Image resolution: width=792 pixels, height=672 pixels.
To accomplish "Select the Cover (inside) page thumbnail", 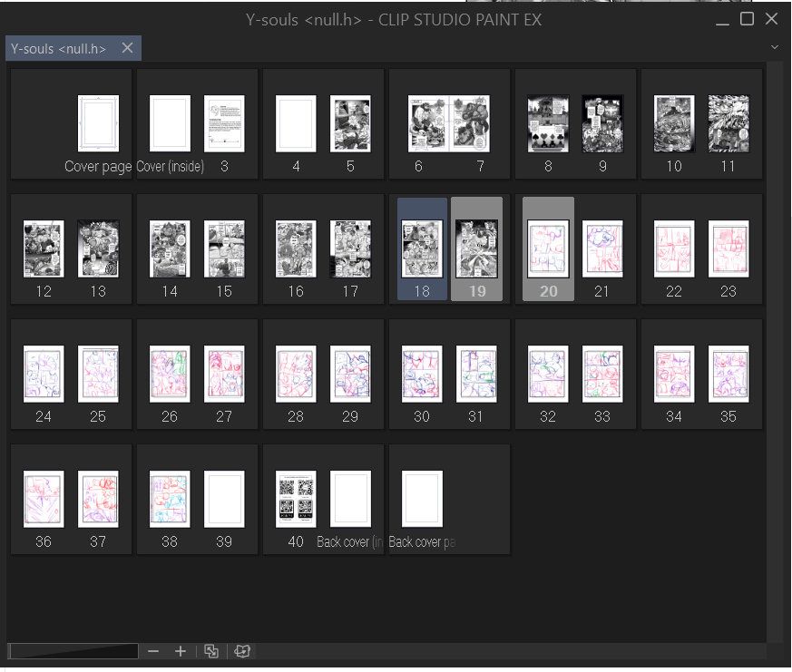I will click(x=171, y=123).
